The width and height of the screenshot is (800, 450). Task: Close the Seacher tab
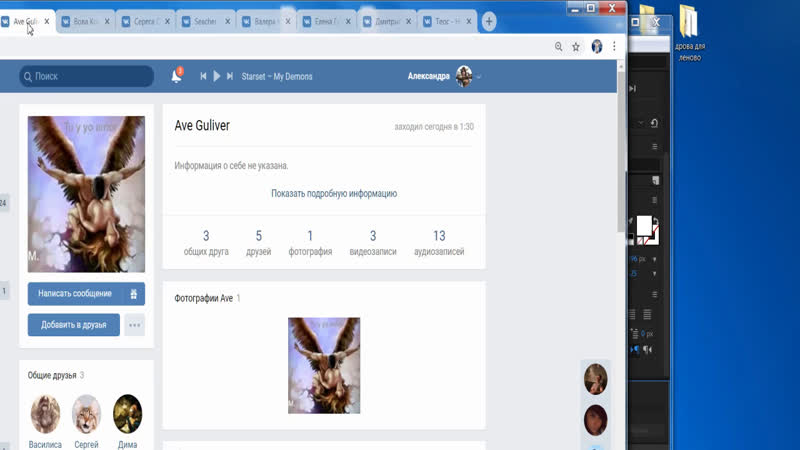[228, 21]
